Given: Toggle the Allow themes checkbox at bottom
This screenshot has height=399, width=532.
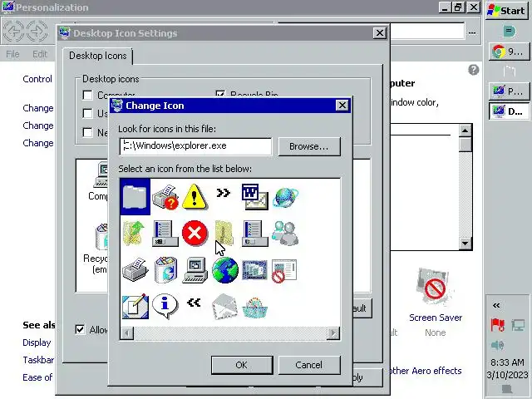Looking at the screenshot, I should coord(80,329).
